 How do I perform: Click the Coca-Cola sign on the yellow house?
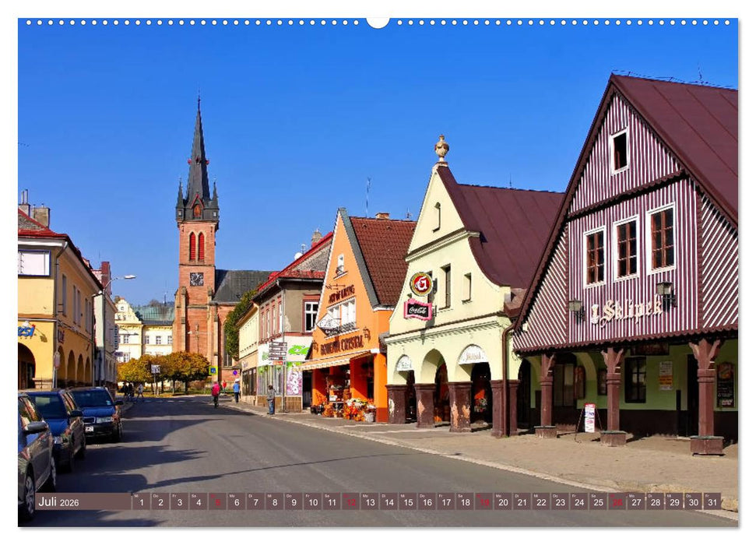[417, 310]
